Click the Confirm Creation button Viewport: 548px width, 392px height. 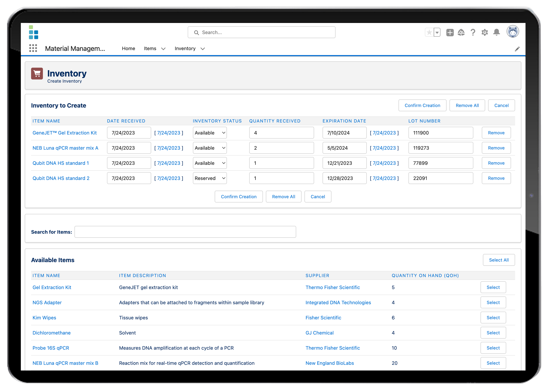click(x=422, y=105)
